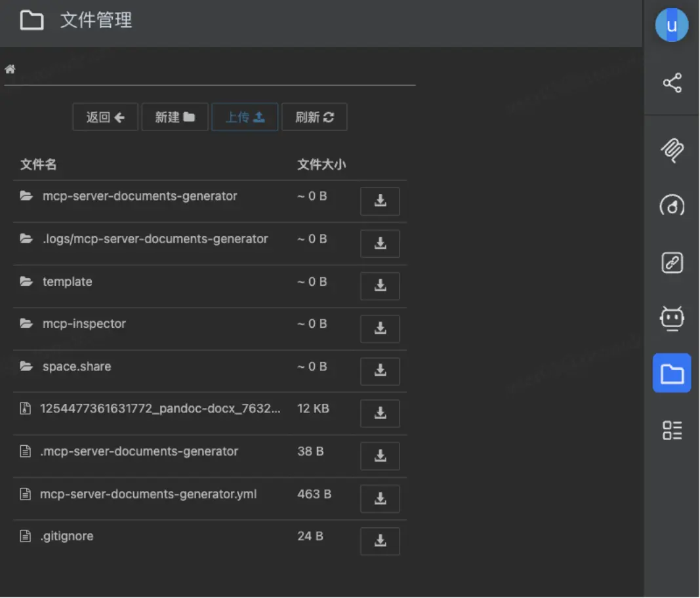Download the .mcp-server-documents-generator file

(x=380, y=456)
